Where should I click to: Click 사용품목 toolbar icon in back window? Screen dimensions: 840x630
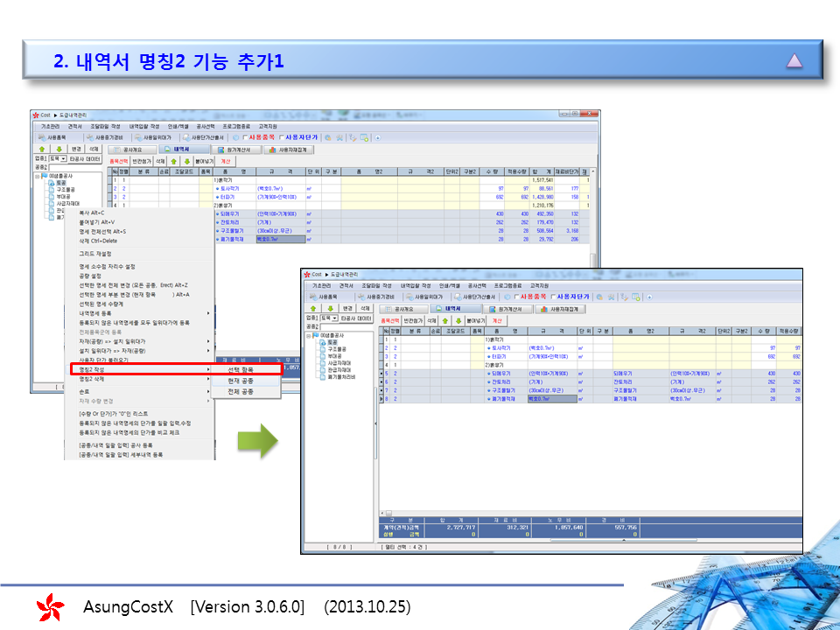pyautogui.click(x=42, y=137)
